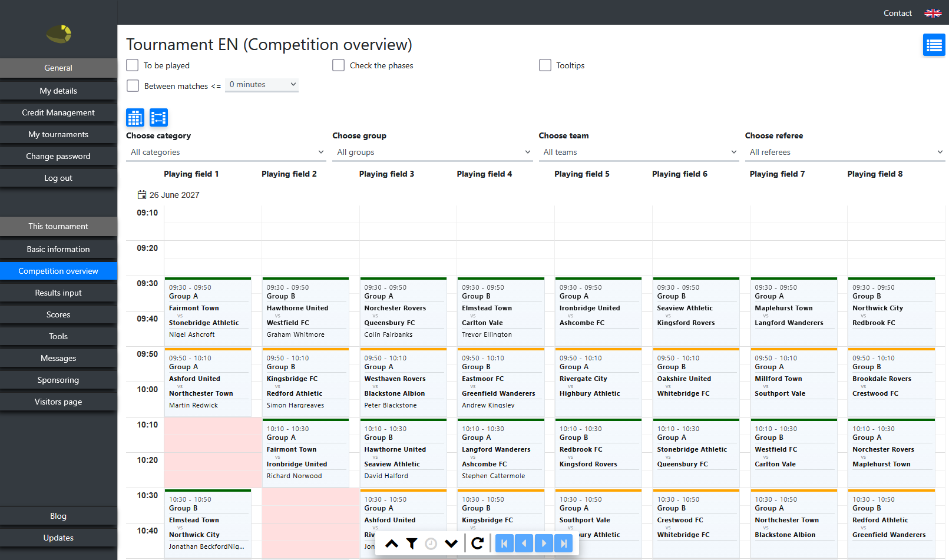The height and width of the screenshot is (560, 949).
Task: Open the General section in sidebar
Action: [58, 68]
